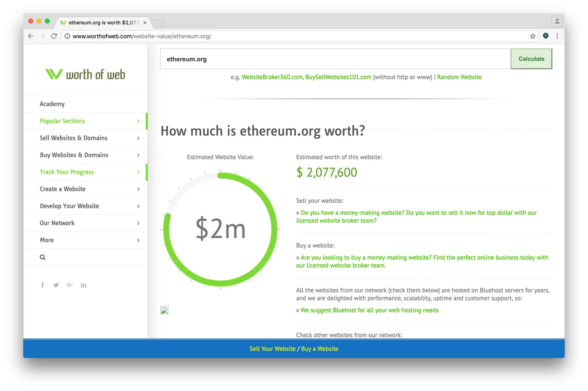
Task: Select Develop Your Website menu item
Action: [85, 206]
